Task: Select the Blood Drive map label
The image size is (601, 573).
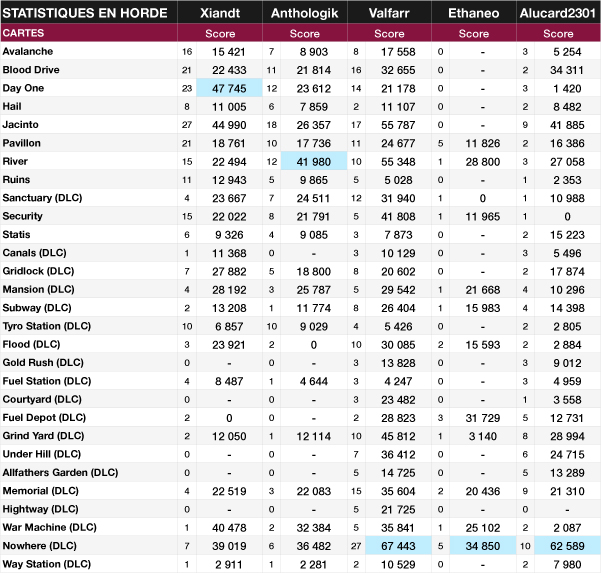Action: click(31, 69)
